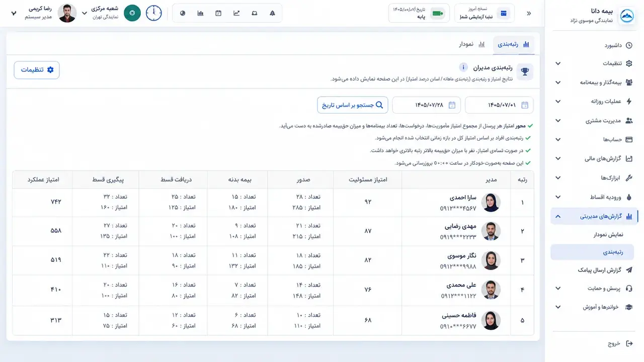Collapse sidebar with double chevron icon
644x362 pixels.
pos(529,14)
